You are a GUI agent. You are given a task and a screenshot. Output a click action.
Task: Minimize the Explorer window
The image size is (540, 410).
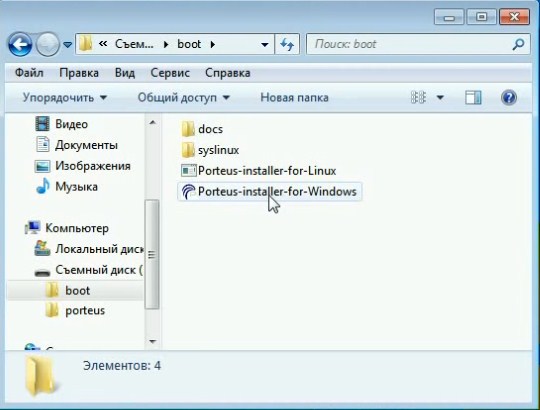[x=449, y=17]
